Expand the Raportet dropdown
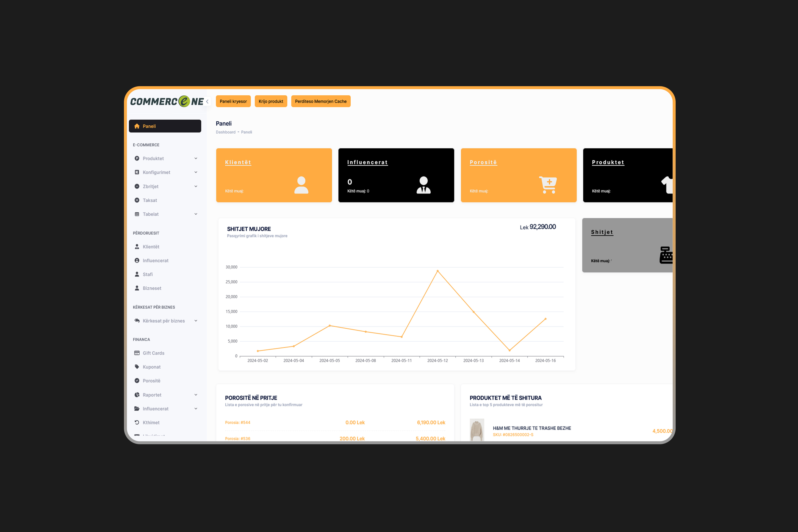Screen dimensions: 798x532 click(196, 395)
